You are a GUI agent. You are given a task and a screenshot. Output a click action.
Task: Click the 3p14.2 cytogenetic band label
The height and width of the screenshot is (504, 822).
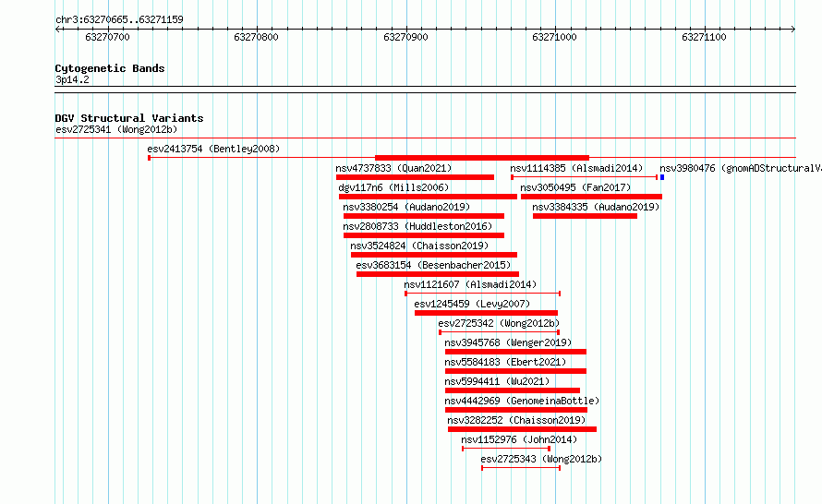pyautogui.click(x=72, y=79)
